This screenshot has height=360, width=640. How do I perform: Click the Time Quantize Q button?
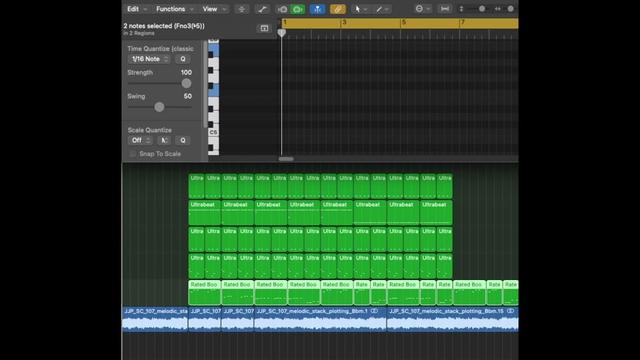click(183, 59)
